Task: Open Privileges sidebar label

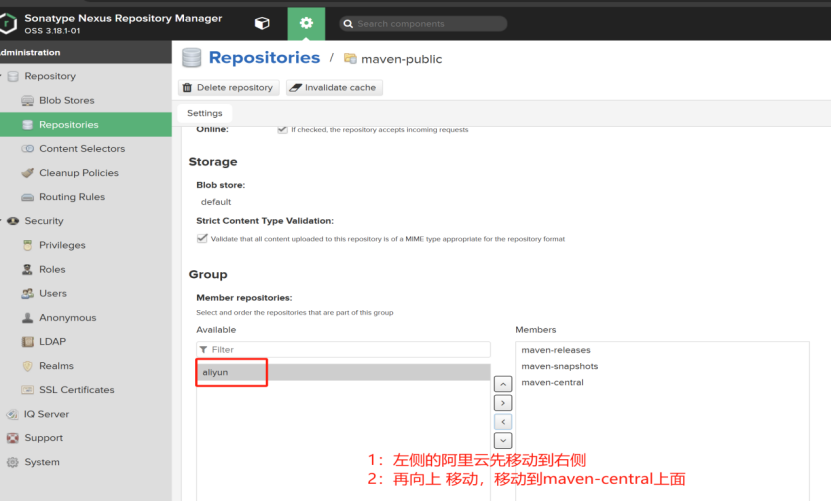Action: pyautogui.click(x=62, y=245)
